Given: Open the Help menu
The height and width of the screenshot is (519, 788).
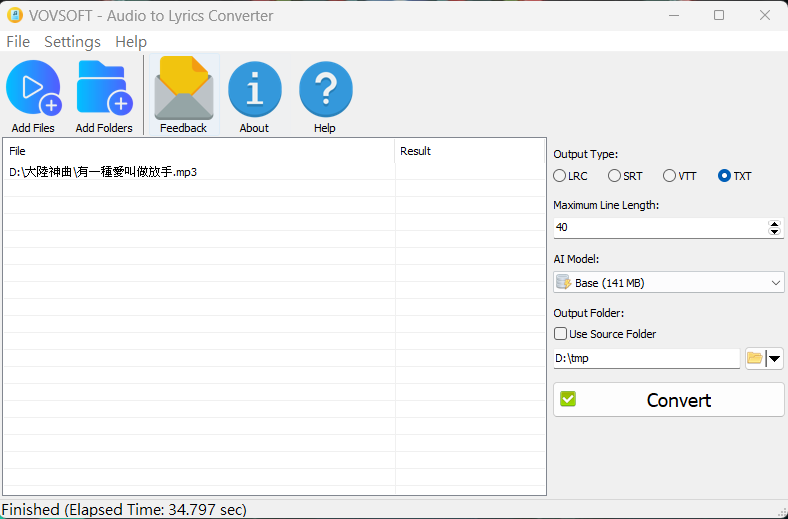Looking at the screenshot, I should (131, 42).
